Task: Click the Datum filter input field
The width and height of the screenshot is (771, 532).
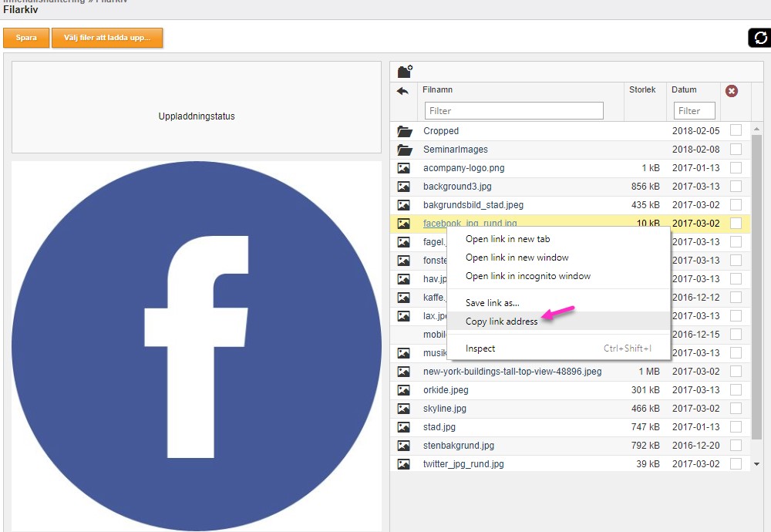Action: pyautogui.click(x=695, y=110)
